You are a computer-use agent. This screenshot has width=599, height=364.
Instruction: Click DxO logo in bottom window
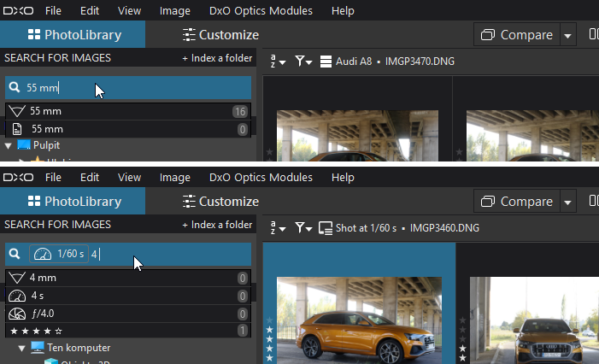18,177
